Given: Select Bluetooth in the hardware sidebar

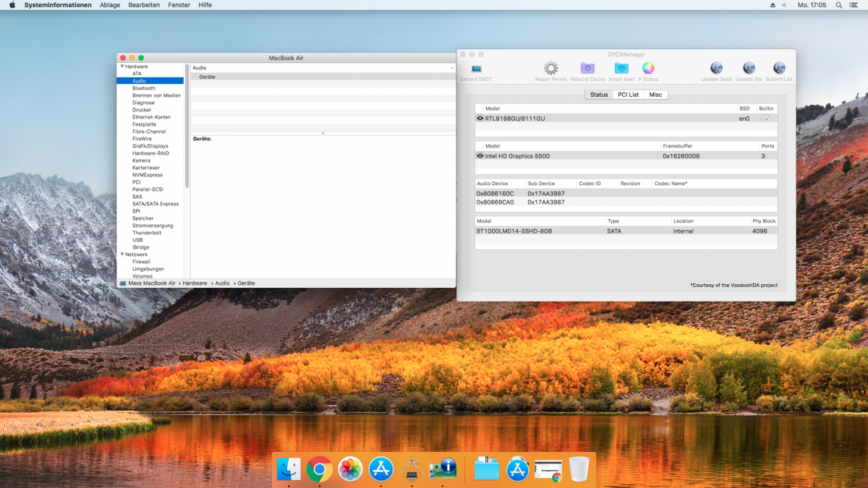Looking at the screenshot, I should pos(143,88).
